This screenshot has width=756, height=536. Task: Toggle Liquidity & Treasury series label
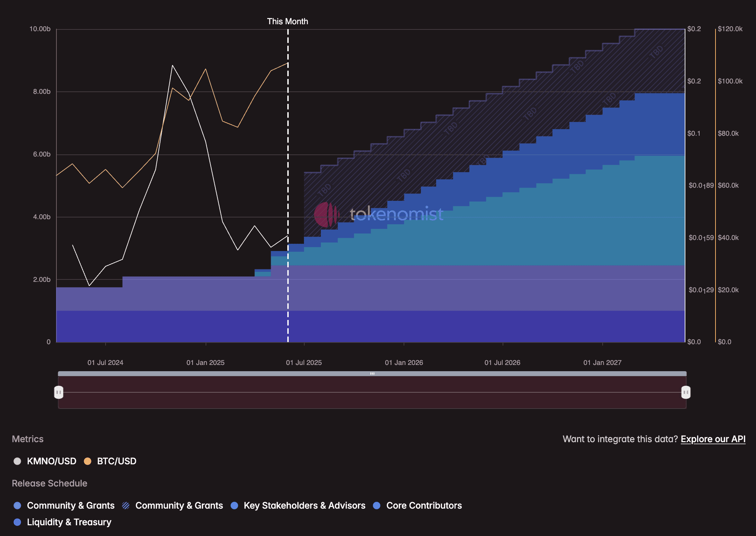pyautogui.click(x=69, y=522)
